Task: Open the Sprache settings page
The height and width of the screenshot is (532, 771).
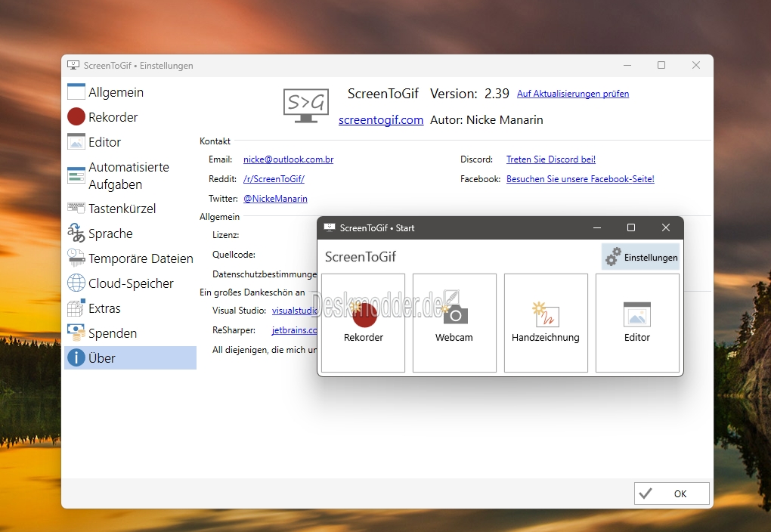Action: 110,234
